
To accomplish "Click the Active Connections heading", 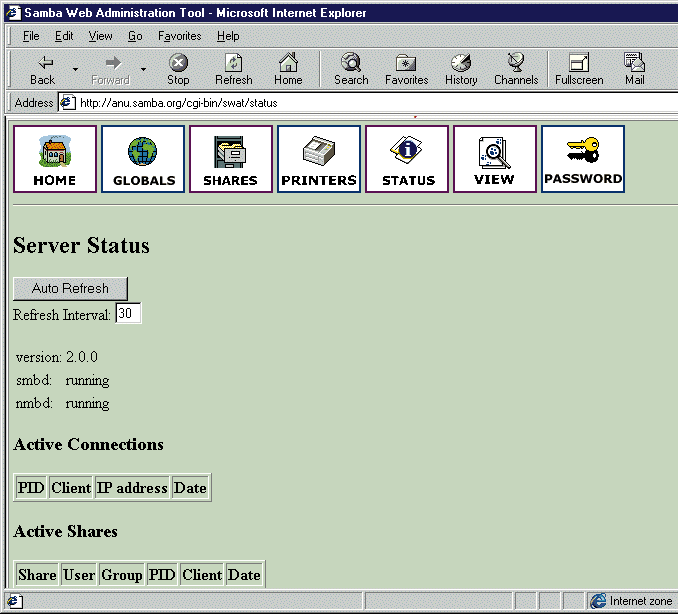I will coord(89,444).
